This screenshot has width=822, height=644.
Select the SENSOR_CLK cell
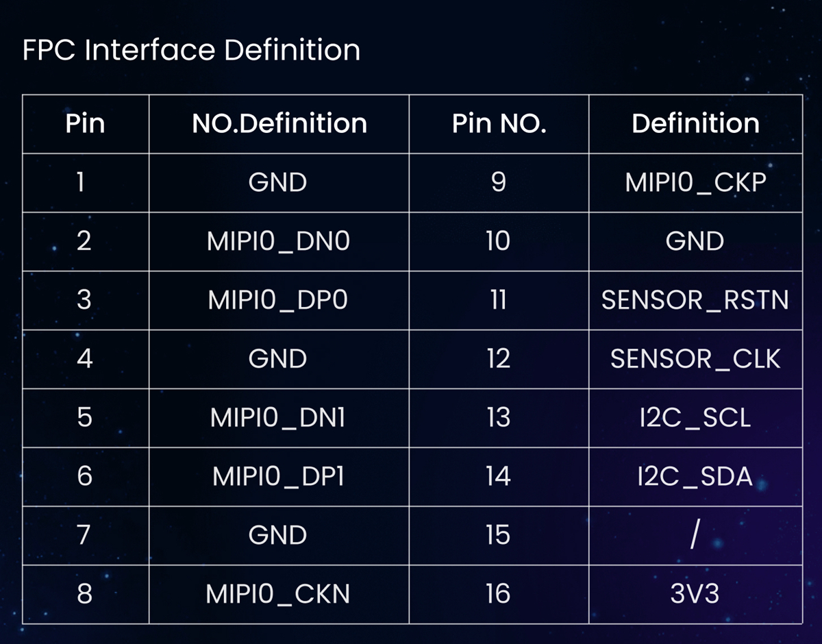coord(695,359)
